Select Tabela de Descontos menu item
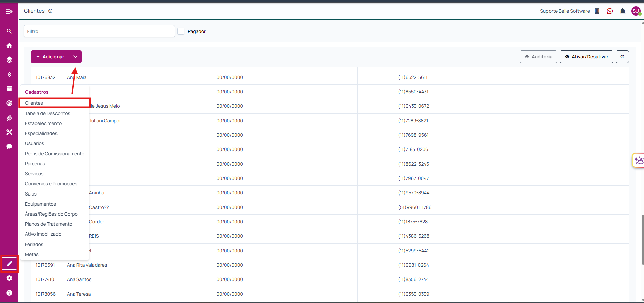 coord(47,113)
